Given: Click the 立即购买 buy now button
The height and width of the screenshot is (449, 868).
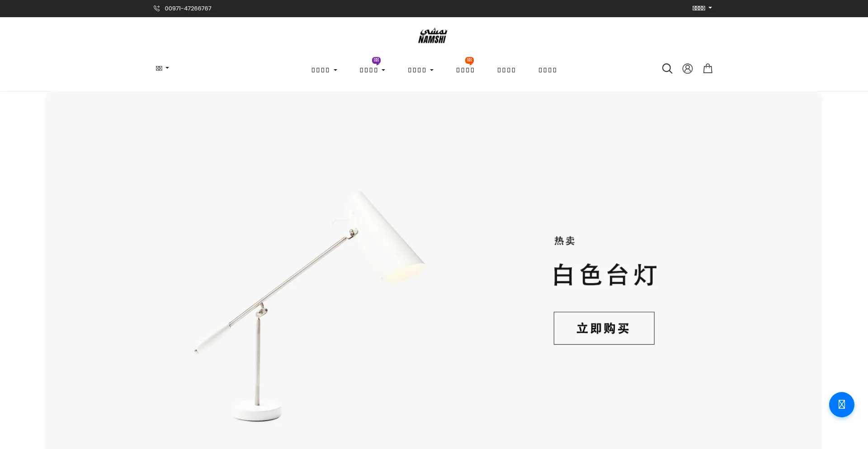Looking at the screenshot, I should coord(604,328).
